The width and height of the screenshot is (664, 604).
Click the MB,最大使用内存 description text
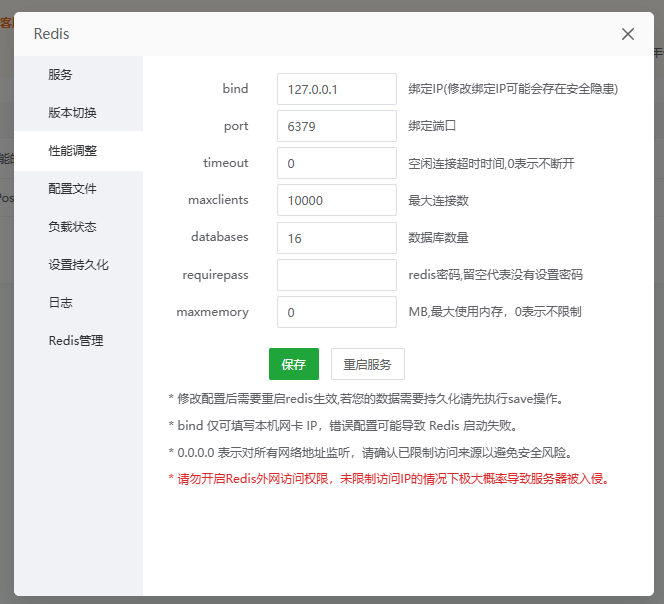[x=495, y=312]
